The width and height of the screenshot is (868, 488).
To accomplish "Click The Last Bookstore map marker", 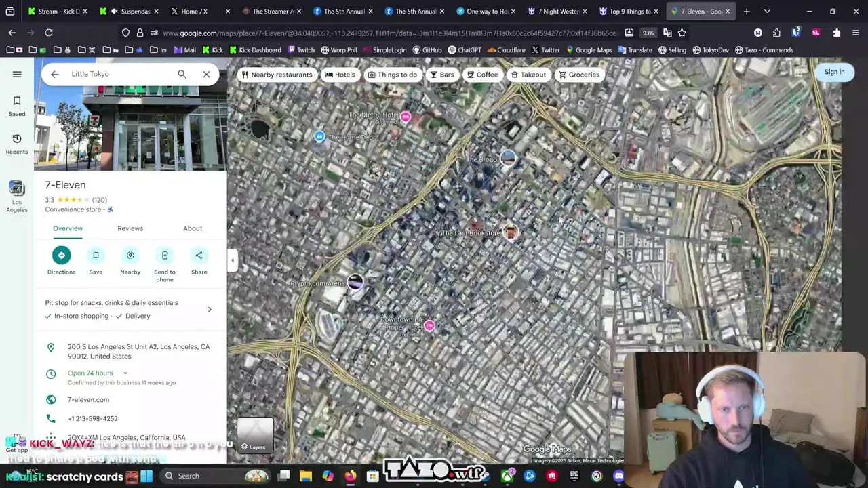I will pyautogui.click(x=511, y=232).
